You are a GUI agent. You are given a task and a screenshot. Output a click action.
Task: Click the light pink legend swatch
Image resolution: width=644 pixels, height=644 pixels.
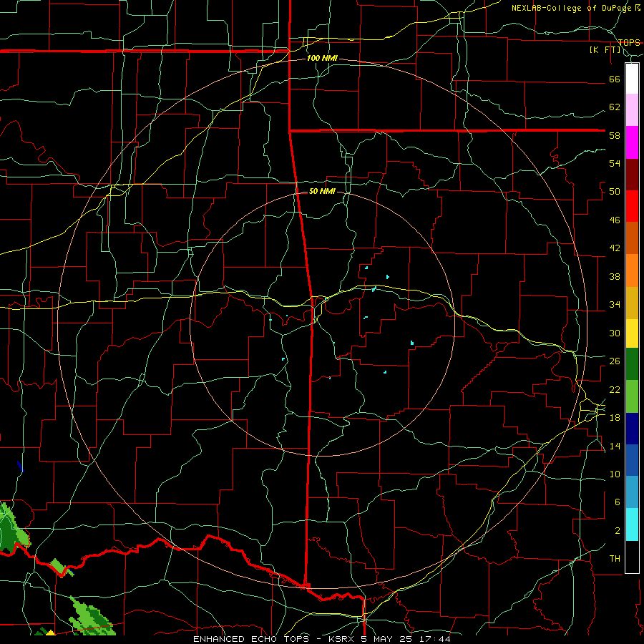[632, 110]
